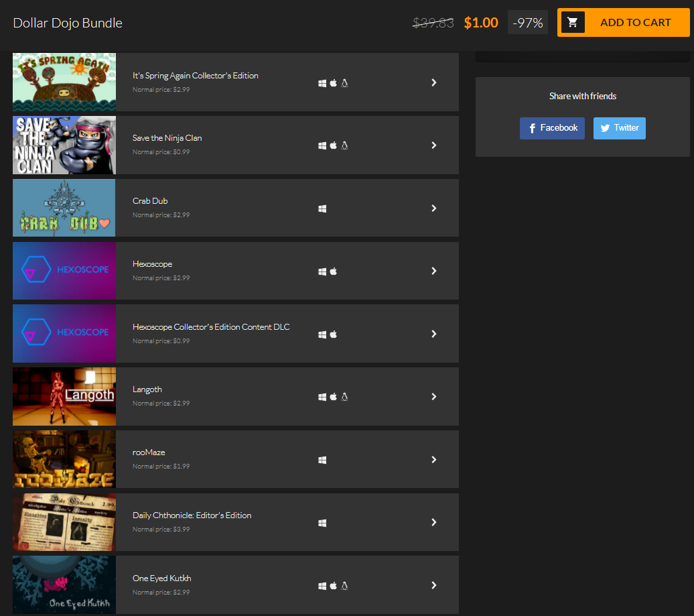Open the Daily Chthonicle newspaper thumbnail
Image resolution: width=694 pixels, height=616 pixels.
click(64, 522)
